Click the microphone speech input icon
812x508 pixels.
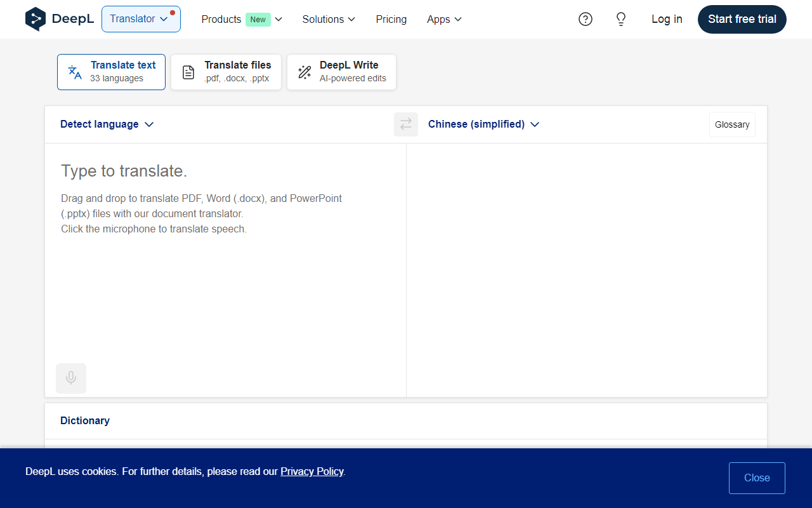[71, 378]
